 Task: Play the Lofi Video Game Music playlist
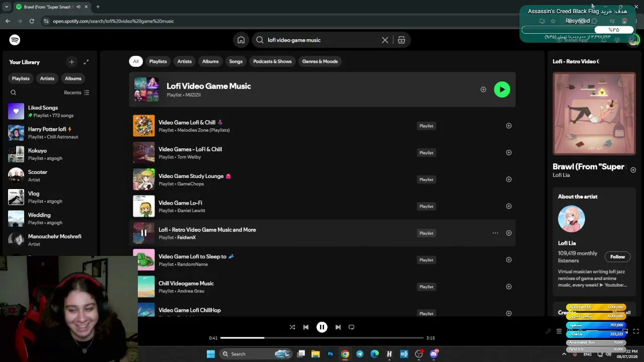coord(502,89)
